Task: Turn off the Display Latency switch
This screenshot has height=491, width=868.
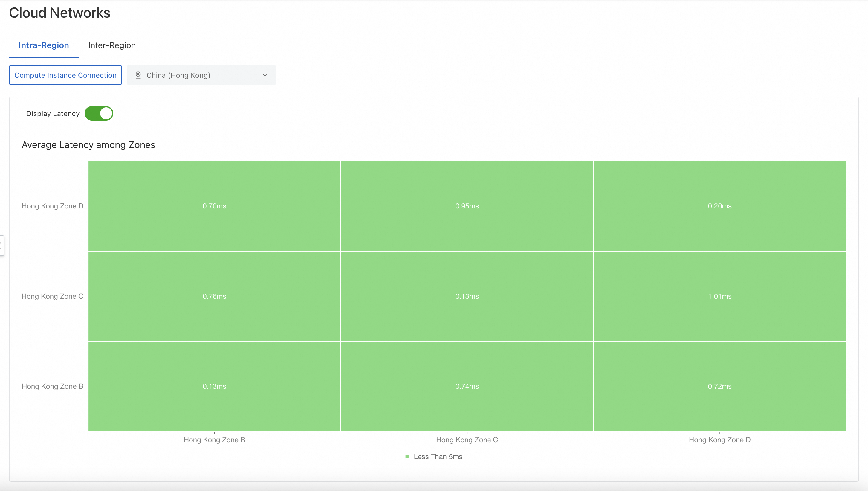Action: 99,113
